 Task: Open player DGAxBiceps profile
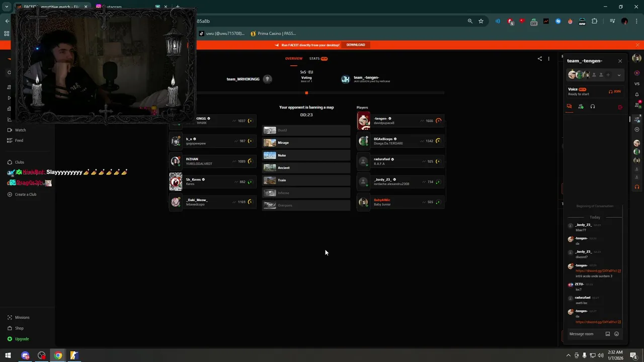(x=400, y=141)
